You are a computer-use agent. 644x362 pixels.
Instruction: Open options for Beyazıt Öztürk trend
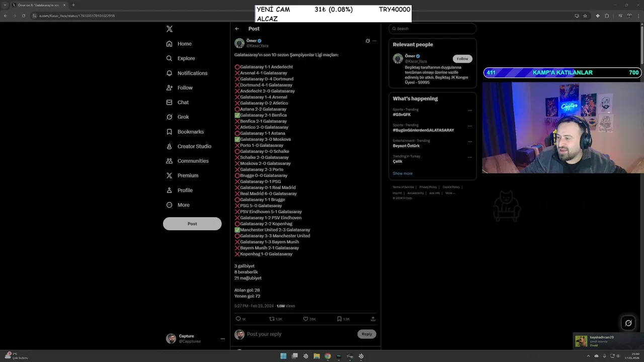(x=470, y=141)
